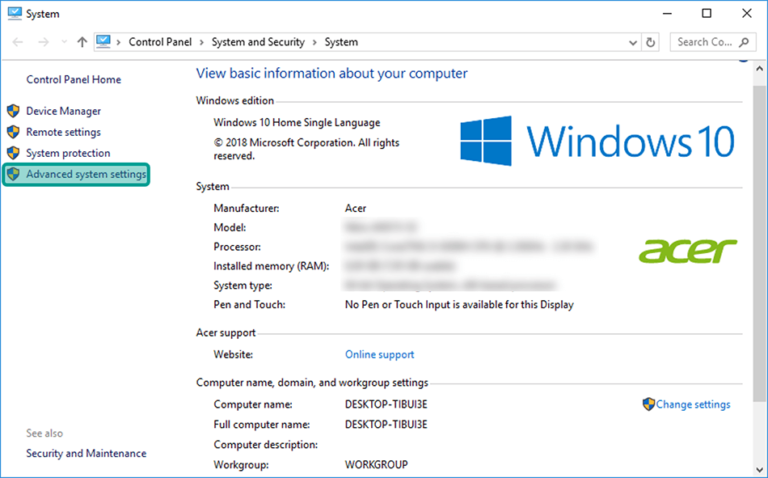
Task: Click the 'Installed memory (RAM):' label
Action: [x=271, y=266]
